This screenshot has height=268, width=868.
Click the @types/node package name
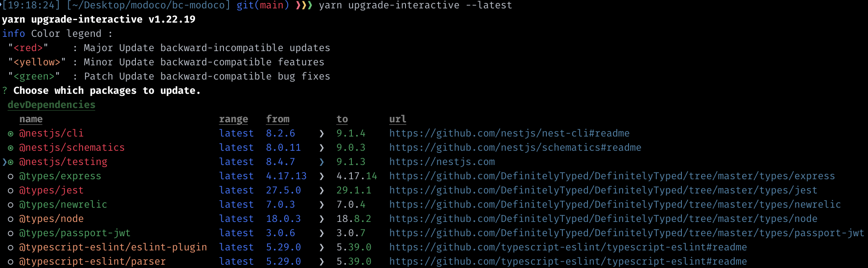(51, 219)
